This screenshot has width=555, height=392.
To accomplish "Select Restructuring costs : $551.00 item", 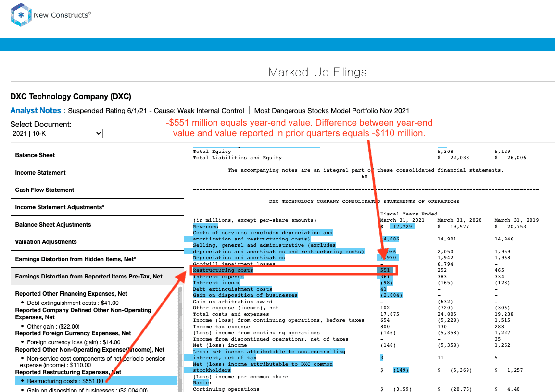I will 96,381.
